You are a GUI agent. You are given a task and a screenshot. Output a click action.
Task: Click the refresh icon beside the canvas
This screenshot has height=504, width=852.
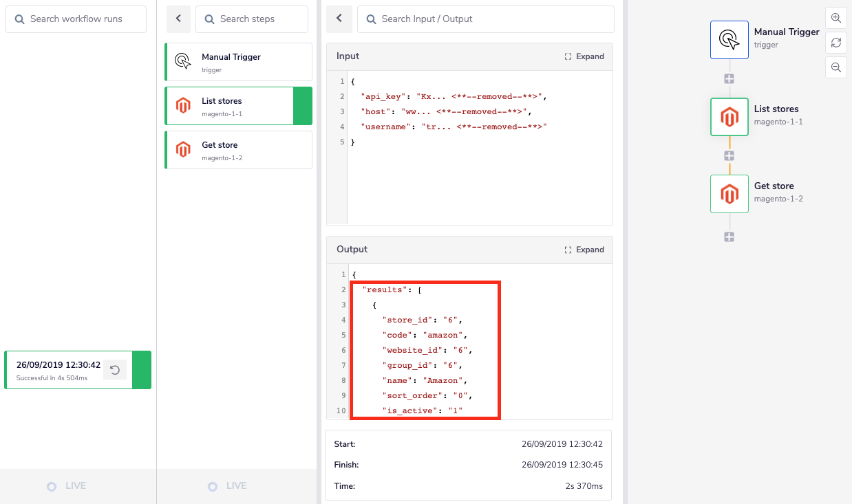pos(835,43)
